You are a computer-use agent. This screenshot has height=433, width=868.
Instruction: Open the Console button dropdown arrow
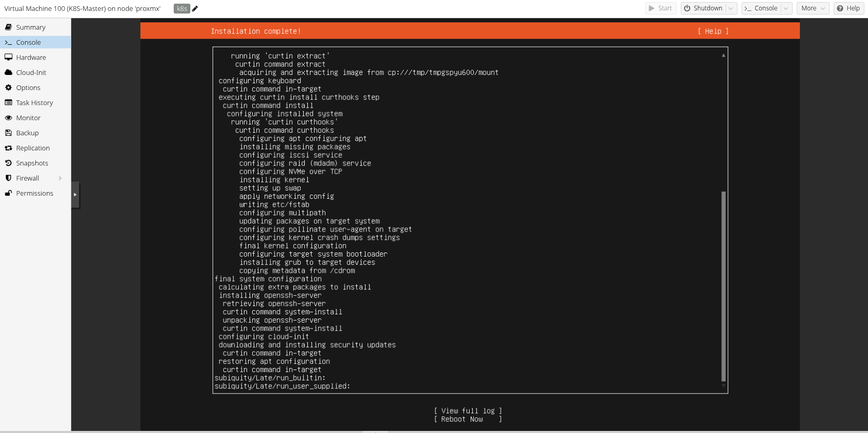[786, 8]
